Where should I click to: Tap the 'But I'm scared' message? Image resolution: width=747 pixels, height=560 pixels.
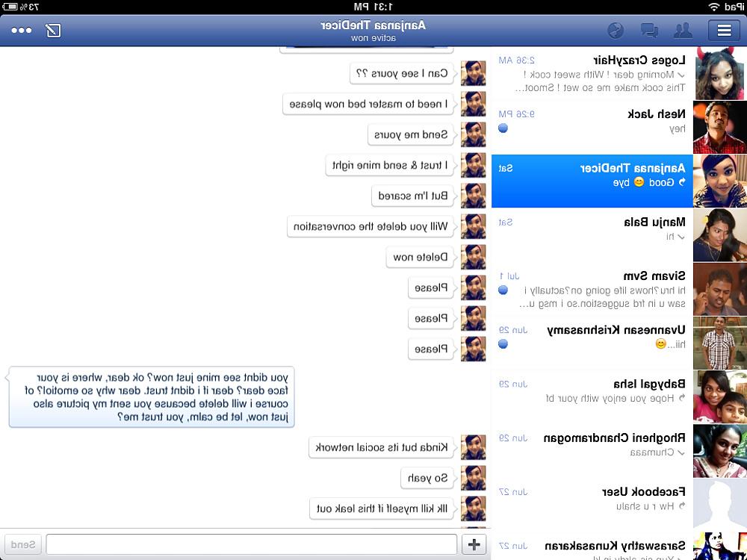pyautogui.click(x=413, y=196)
